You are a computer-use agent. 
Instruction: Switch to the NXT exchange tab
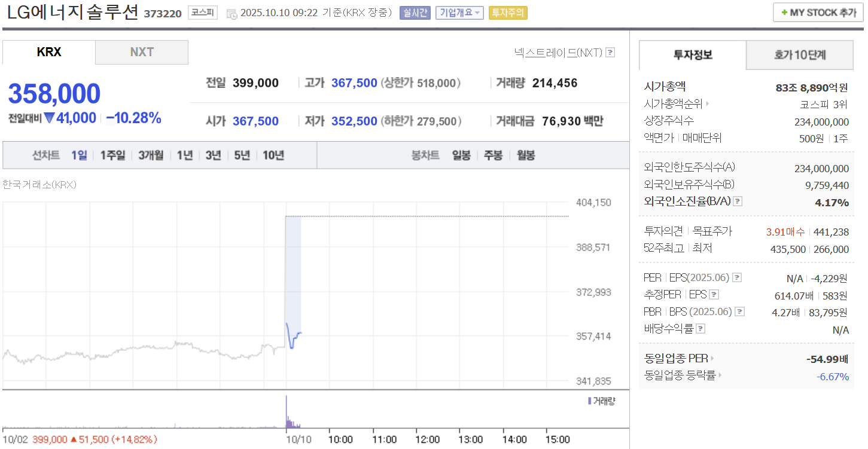pos(141,52)
